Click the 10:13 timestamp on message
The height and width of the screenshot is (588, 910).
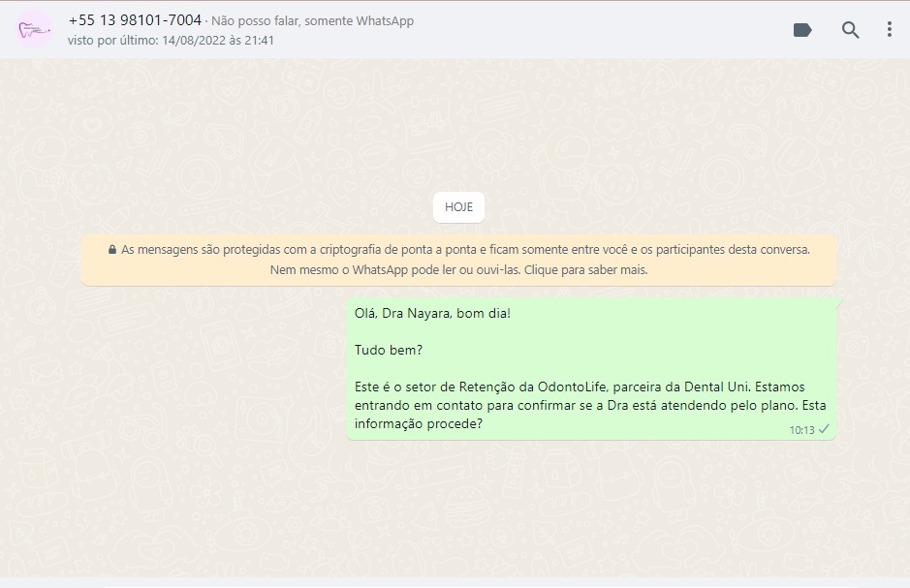pos(801,430)
